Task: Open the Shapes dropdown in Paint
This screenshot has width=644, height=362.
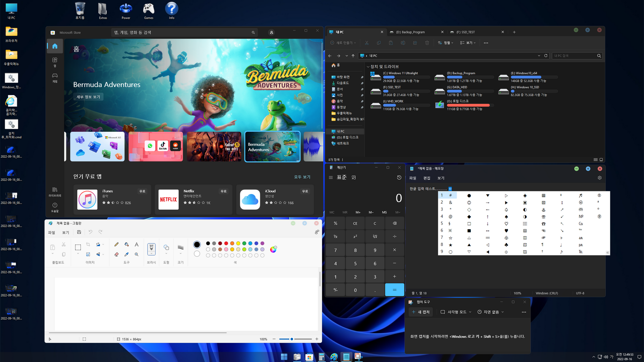Action: click(x=166, y=249)
